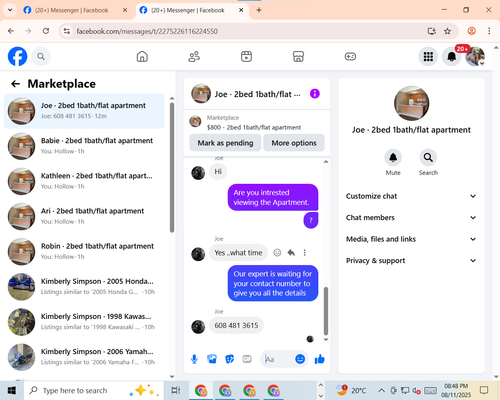Screen dimensions: 500x400
Task: Click the chat messages scrollbar thumb
Action: (326, 311)
